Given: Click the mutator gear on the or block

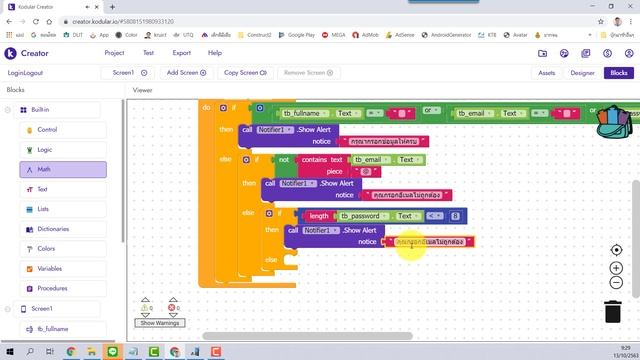Looking at the screenshot, I should click(x=260, y=108).
